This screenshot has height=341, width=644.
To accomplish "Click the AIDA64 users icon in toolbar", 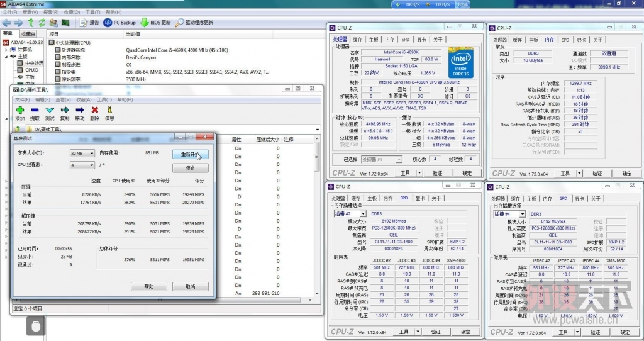I will [x=53, y=23].
